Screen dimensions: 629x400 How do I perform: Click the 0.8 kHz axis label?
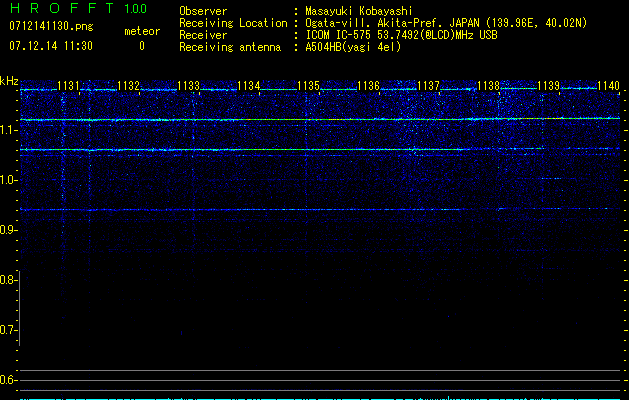pos(8,280)
